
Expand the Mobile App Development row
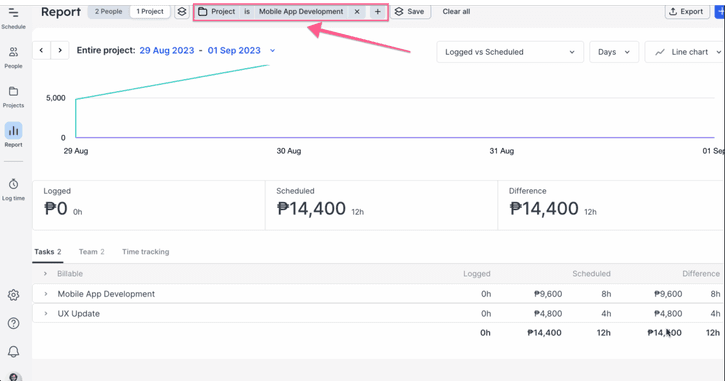[45, 294]
